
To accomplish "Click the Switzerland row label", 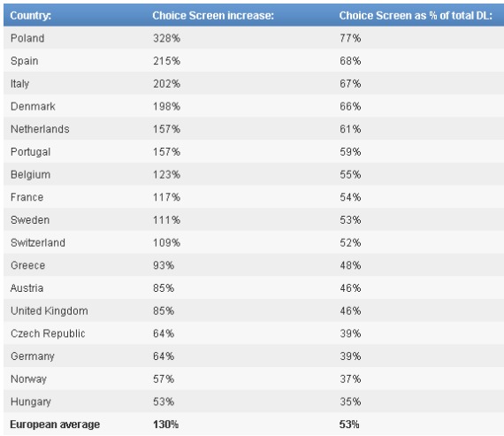I will (x=38, y=242).
